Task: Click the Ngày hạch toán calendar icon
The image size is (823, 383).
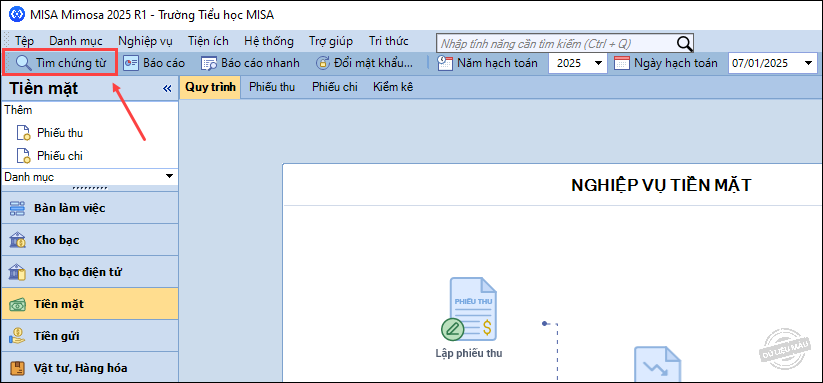Action: point(621,63)
